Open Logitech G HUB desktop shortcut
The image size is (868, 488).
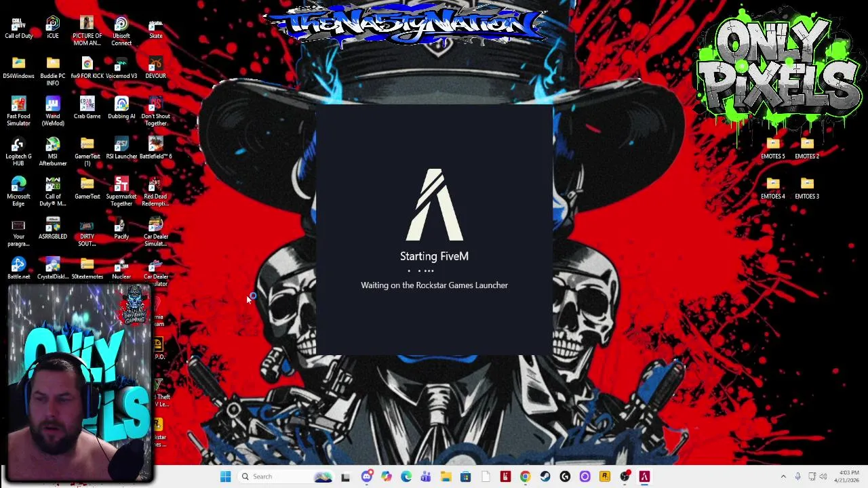(x=18, y=151)
